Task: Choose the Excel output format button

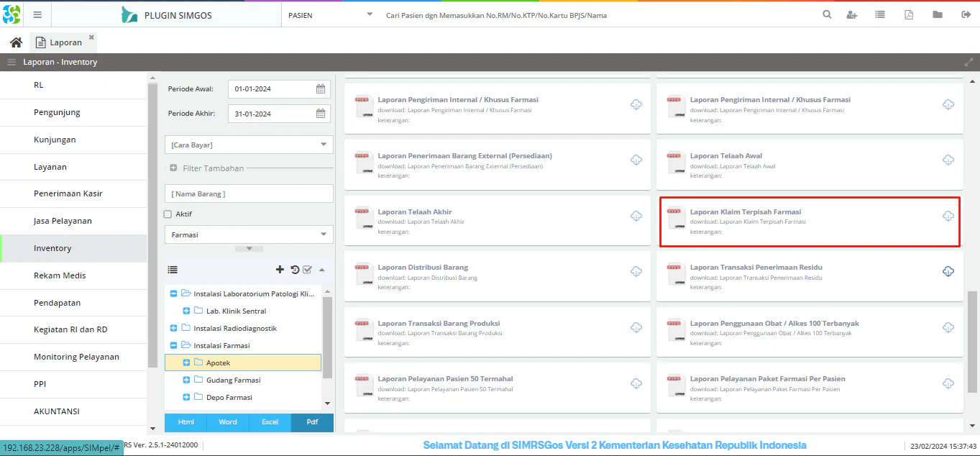Action: (x=270, y=422)
